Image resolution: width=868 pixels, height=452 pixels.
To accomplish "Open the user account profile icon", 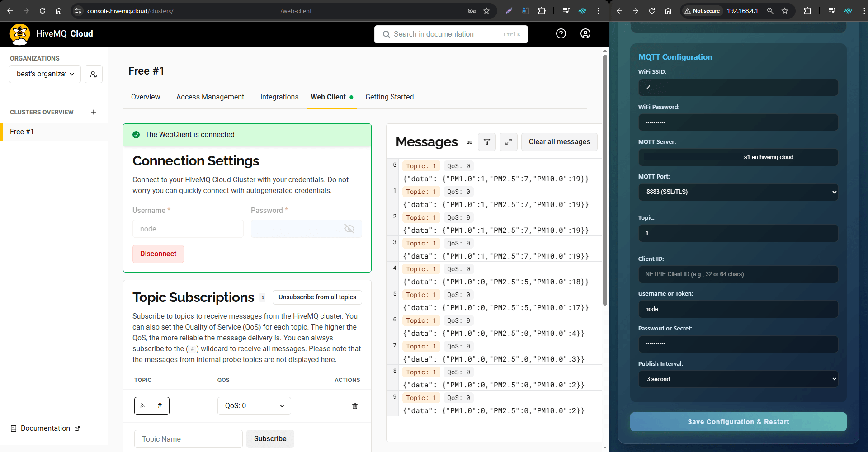I will coord(585,33).
